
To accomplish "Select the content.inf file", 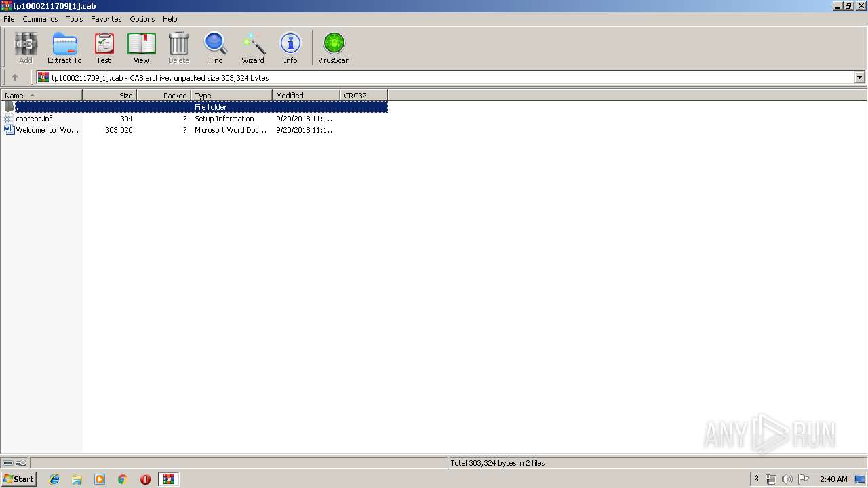I will click(x=34, y=119).
